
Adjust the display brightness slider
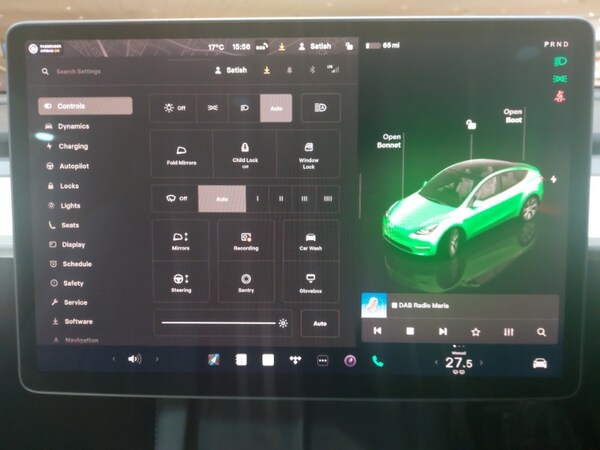click(x=219, y=323)
